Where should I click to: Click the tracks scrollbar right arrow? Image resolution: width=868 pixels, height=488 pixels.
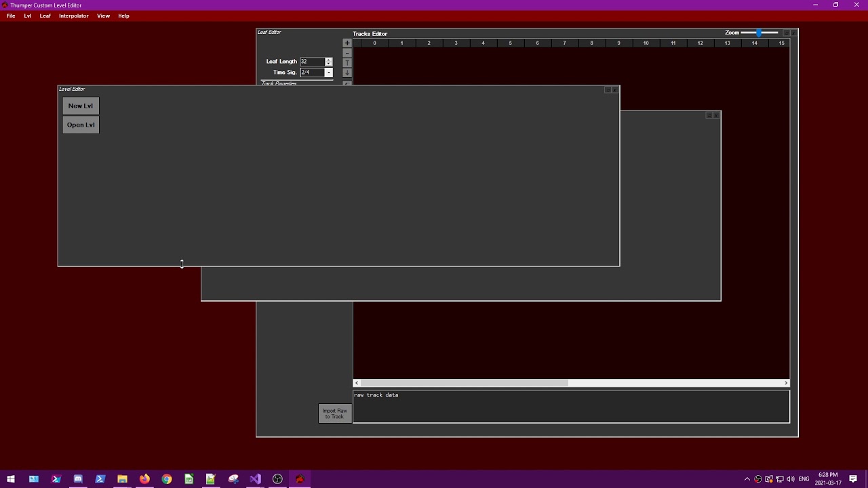[786, 383]
